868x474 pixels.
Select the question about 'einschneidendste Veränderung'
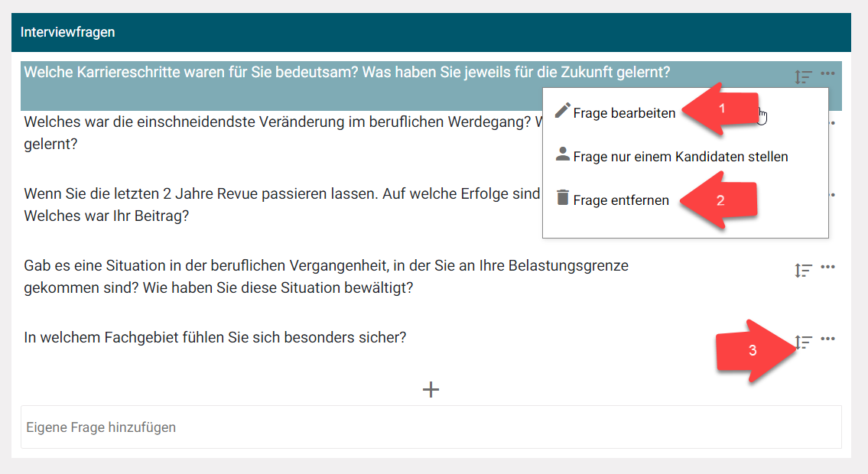[x=283, y=133]
